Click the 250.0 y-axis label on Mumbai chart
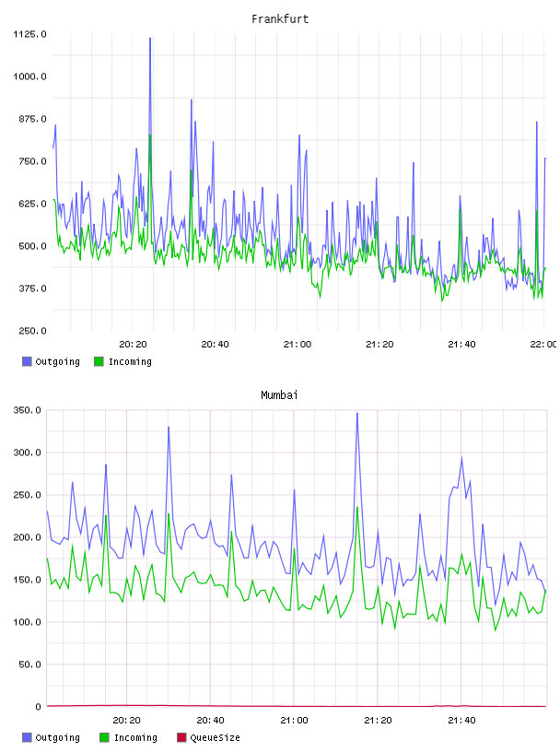The image size is (560, 752). tap(27, 495)
